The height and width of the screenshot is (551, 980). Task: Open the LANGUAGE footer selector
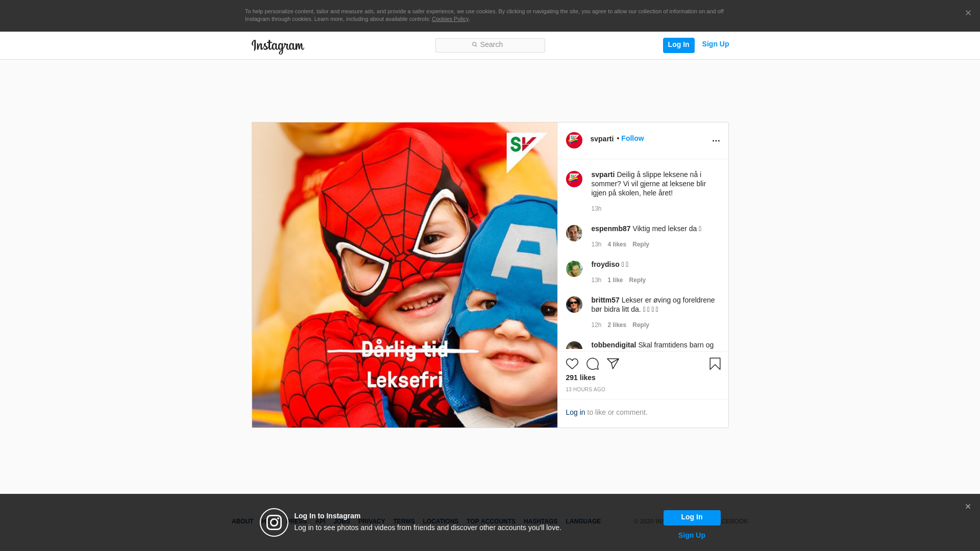(x=583, y=521)
